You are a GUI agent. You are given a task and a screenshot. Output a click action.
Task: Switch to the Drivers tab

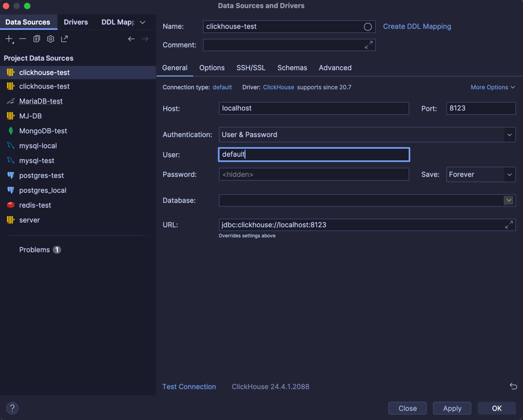[x=75, y=22]
